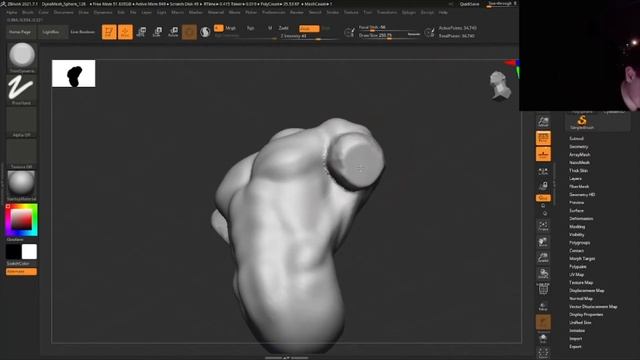Expand the Displacement Map subpalette
Screen dimensions: 640x360
[x=587, y=291]
